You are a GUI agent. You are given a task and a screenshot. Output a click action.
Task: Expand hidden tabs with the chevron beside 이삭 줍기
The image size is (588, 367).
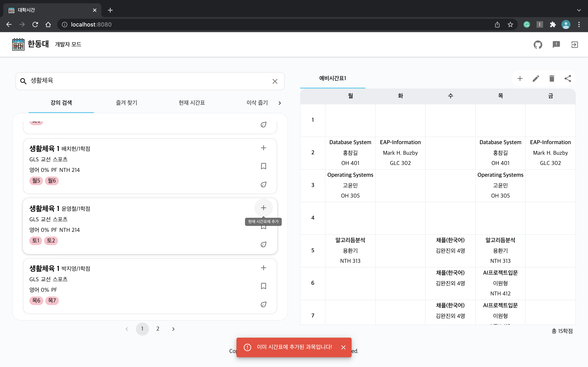coord(280,103)
